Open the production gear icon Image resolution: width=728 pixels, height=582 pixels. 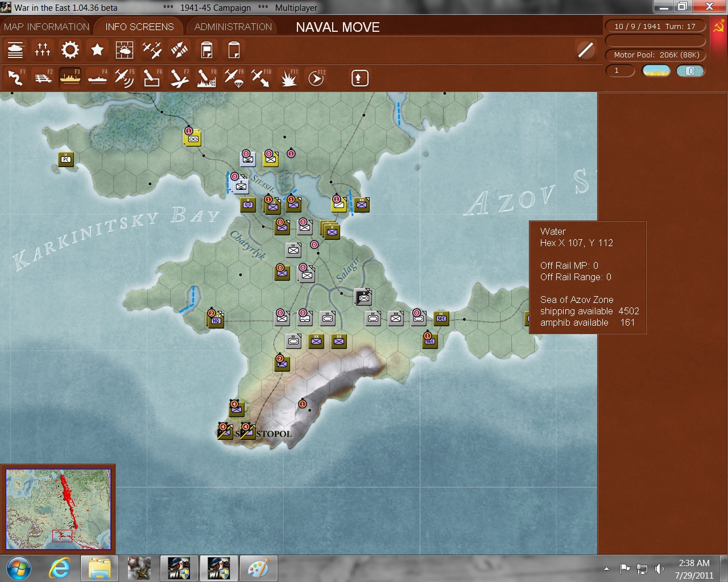70,50
